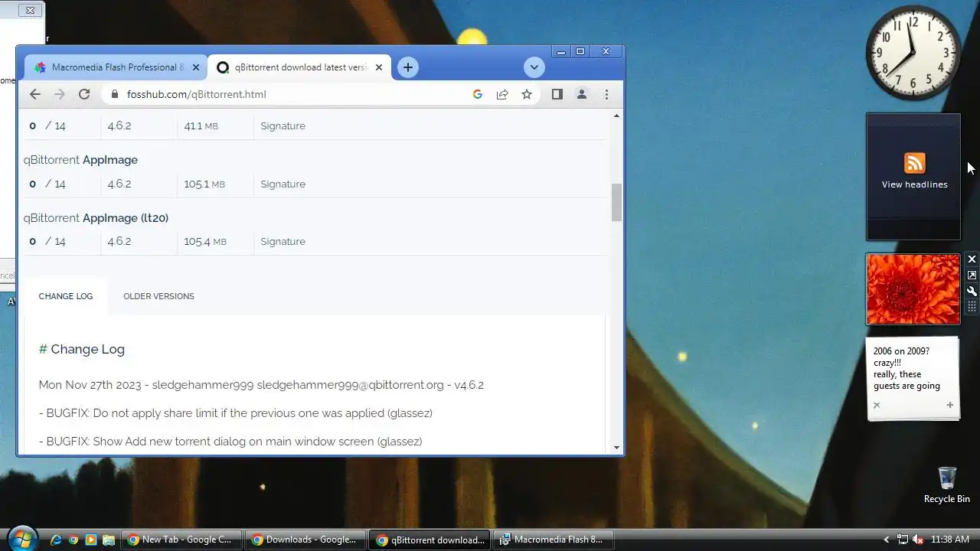The image size is (980, 551).
Task: Click the RSS feed icon in gadget
Action: 914,163
